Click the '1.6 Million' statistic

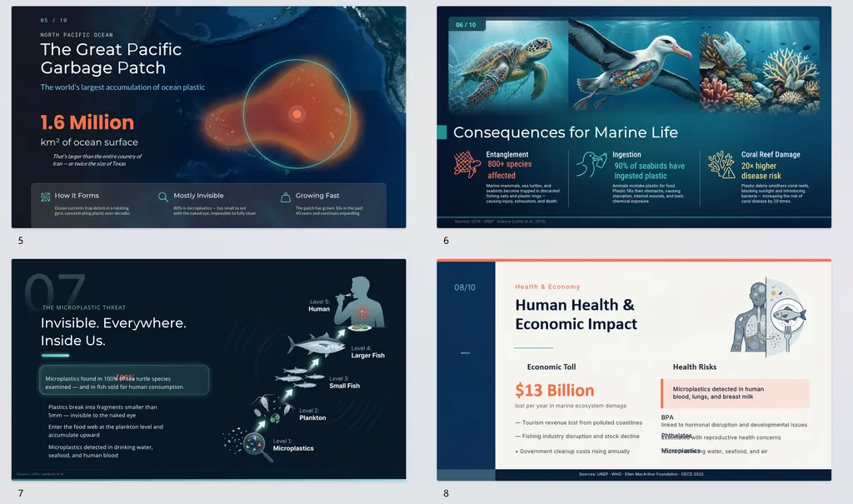(x=87, y=122)
